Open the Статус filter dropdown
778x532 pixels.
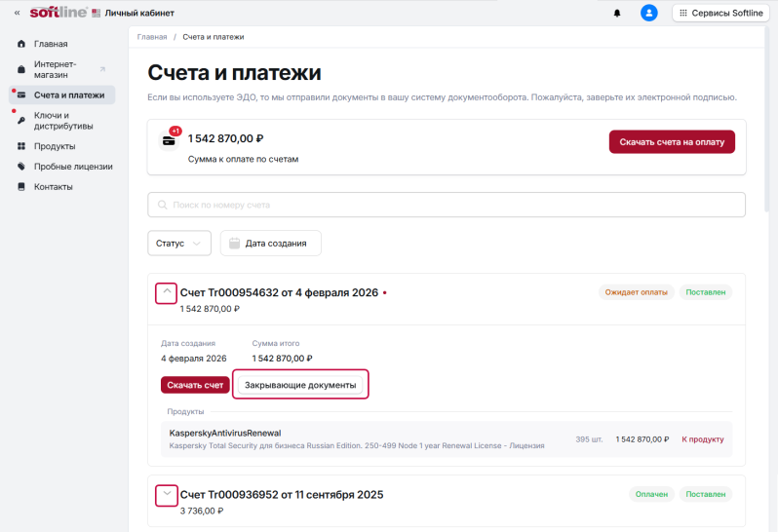pyautogui.click(x=179, y=243)
